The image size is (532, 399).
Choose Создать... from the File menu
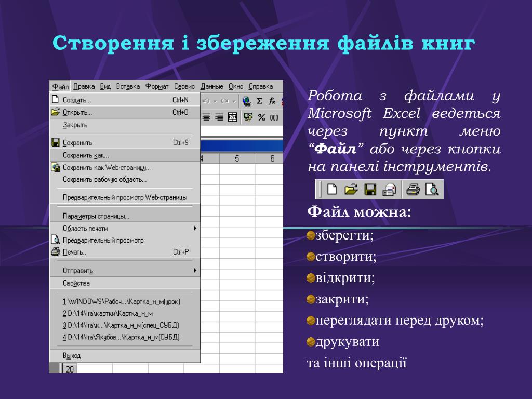[125, 100]
